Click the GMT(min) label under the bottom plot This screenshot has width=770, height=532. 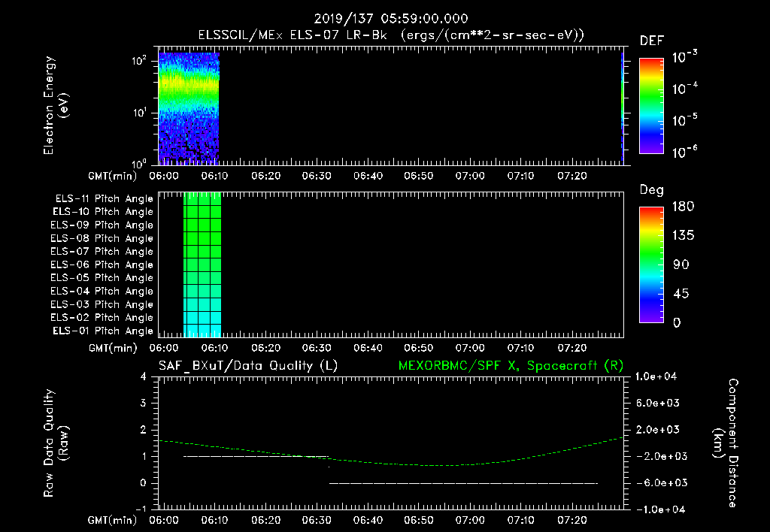coord(113,520)
